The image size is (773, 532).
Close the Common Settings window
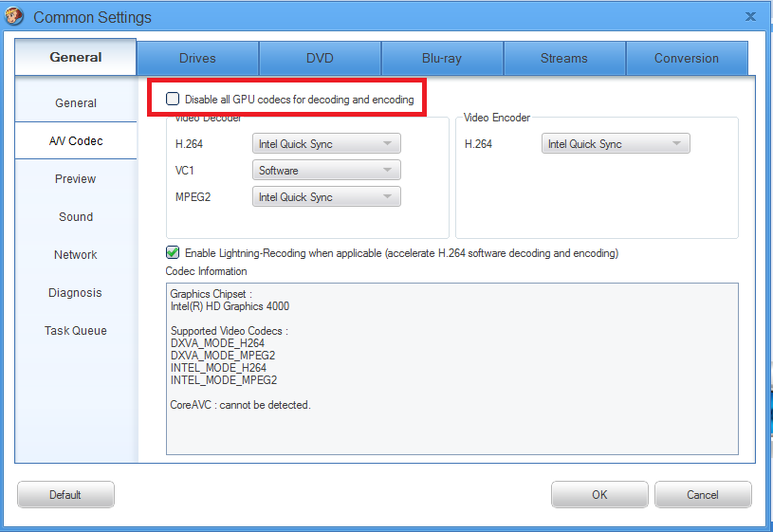(x=750, y=17)
